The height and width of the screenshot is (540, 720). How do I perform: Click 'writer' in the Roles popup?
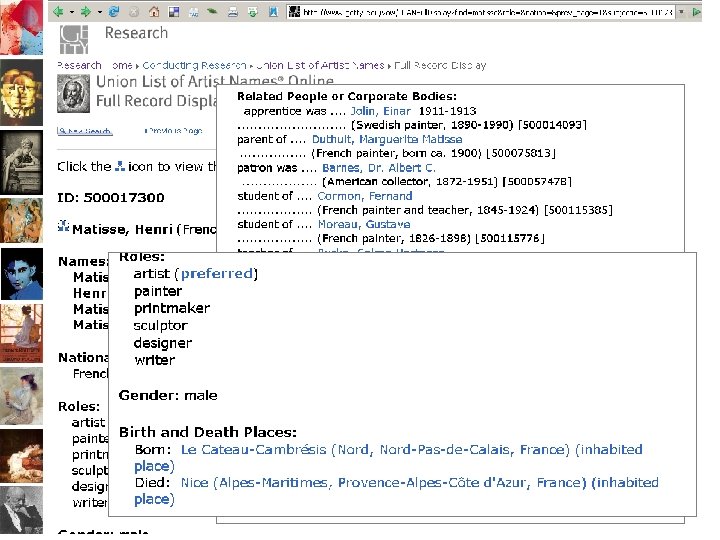[x=155, y=360]
